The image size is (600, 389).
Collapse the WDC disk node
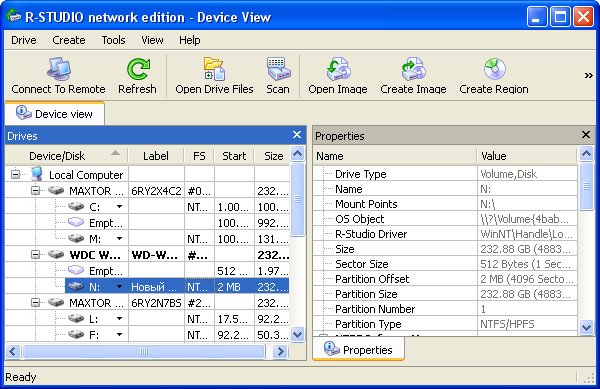click(x=35, y=254)
